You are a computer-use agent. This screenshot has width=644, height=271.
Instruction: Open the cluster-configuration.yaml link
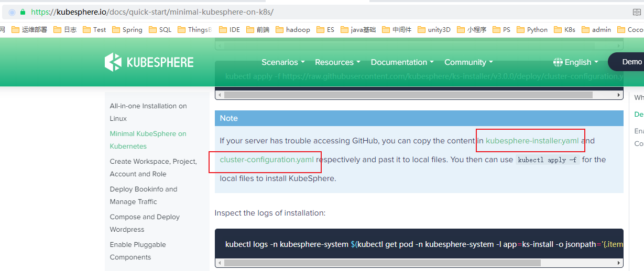(267, 160)
